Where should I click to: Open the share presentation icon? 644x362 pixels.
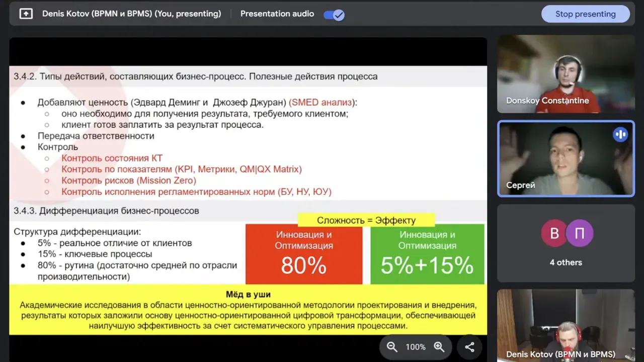[x=469, y=347]
